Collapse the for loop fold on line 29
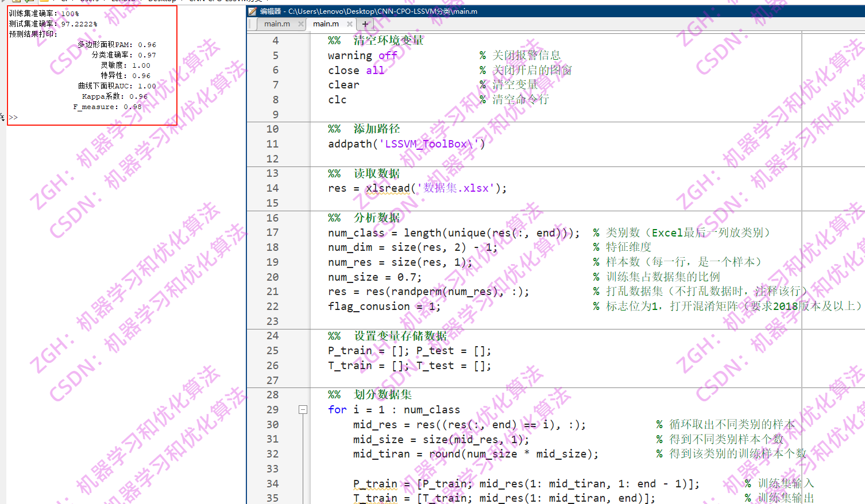 point(303,410)
